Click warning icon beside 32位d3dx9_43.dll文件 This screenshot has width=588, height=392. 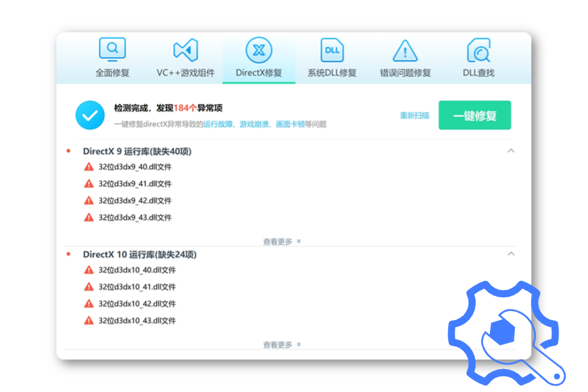pyautogui.click(x=89, y=217)
